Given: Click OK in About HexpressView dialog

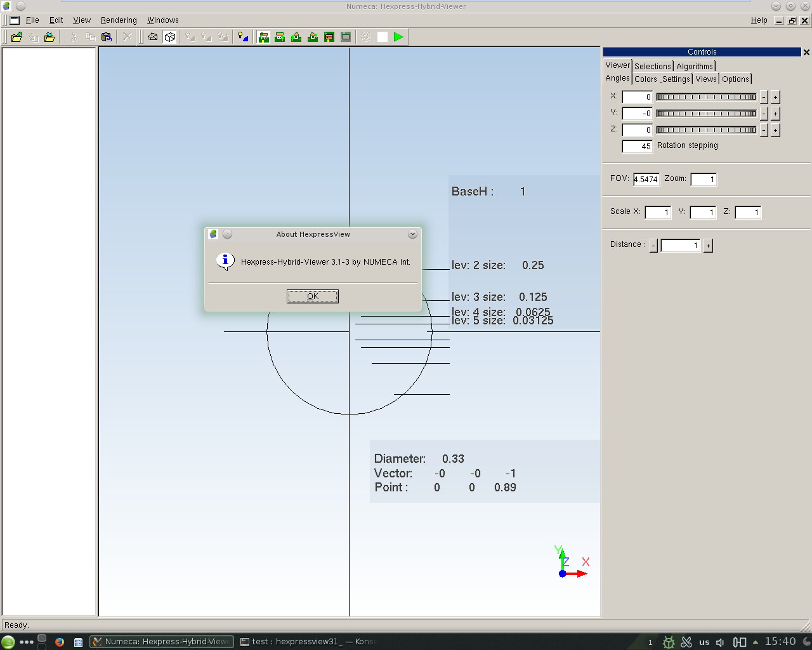Looking at the screenshot, I should click(x=313, y=296).
